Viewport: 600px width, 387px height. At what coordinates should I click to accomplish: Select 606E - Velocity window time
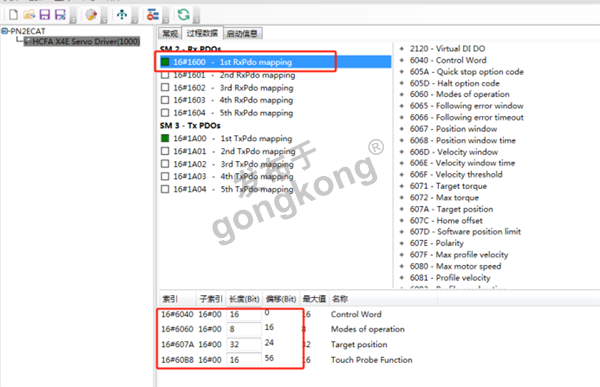click(462, 163)
